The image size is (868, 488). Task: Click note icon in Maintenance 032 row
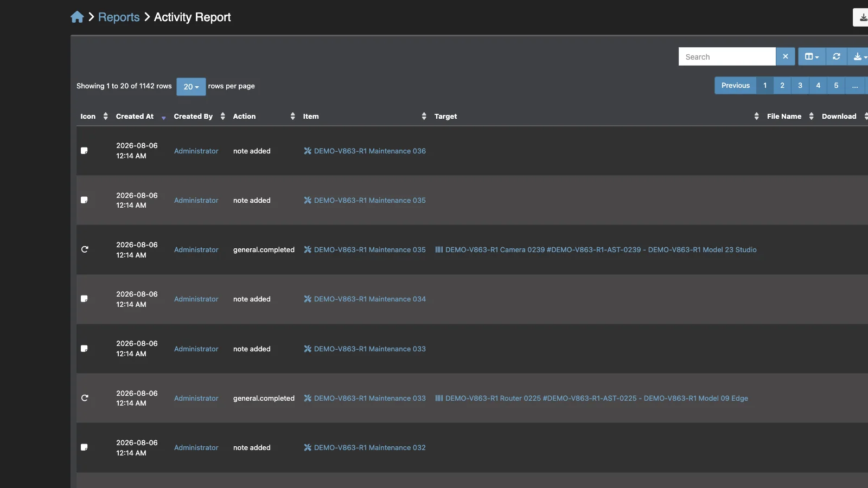[84, 447]
